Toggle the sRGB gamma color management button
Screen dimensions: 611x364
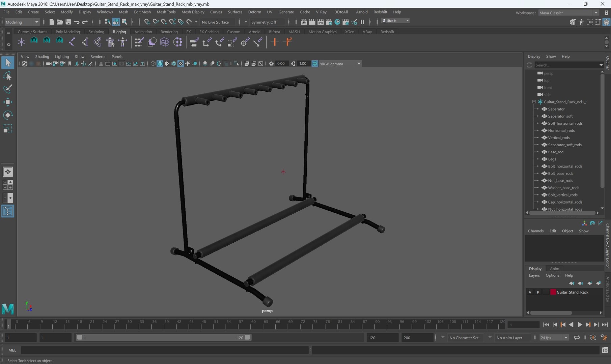point(315,64)
